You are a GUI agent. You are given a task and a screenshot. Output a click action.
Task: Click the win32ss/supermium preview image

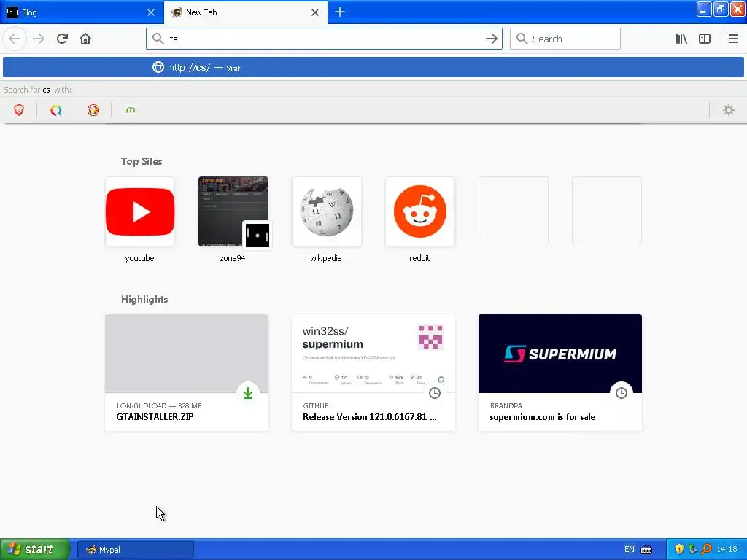tap(373, 354)
